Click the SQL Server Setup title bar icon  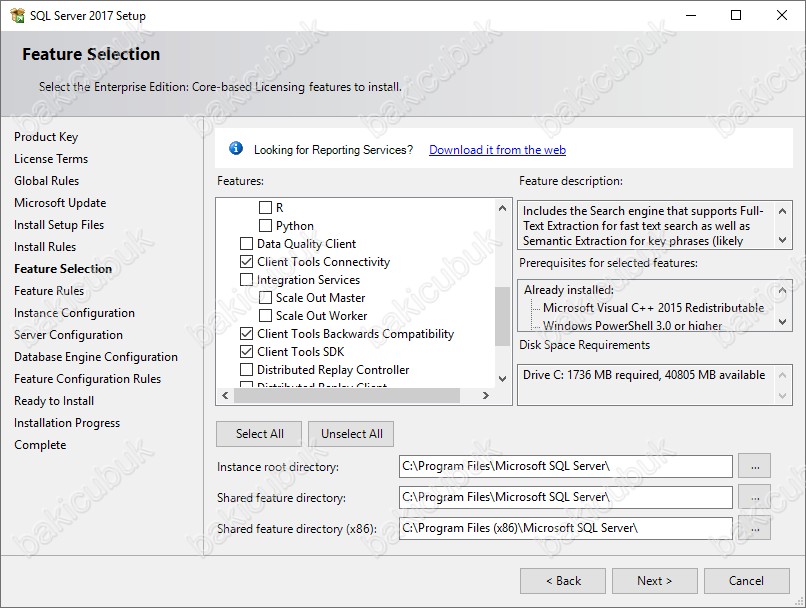(x=17, y=15)
